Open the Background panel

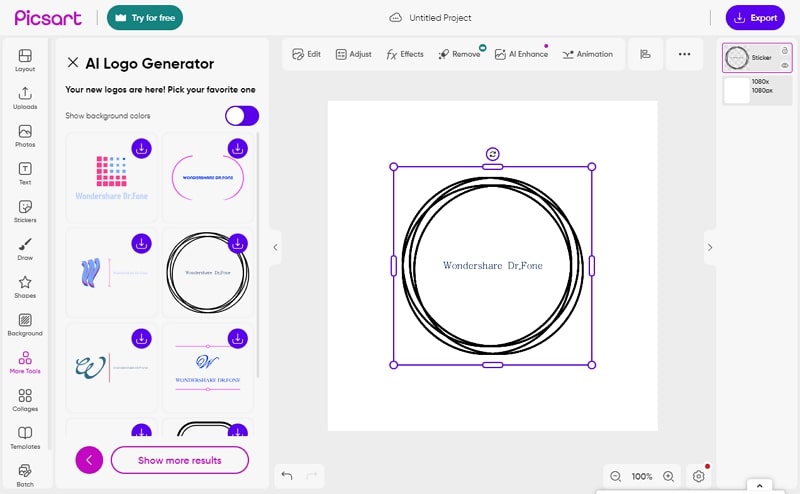[25, 325]
